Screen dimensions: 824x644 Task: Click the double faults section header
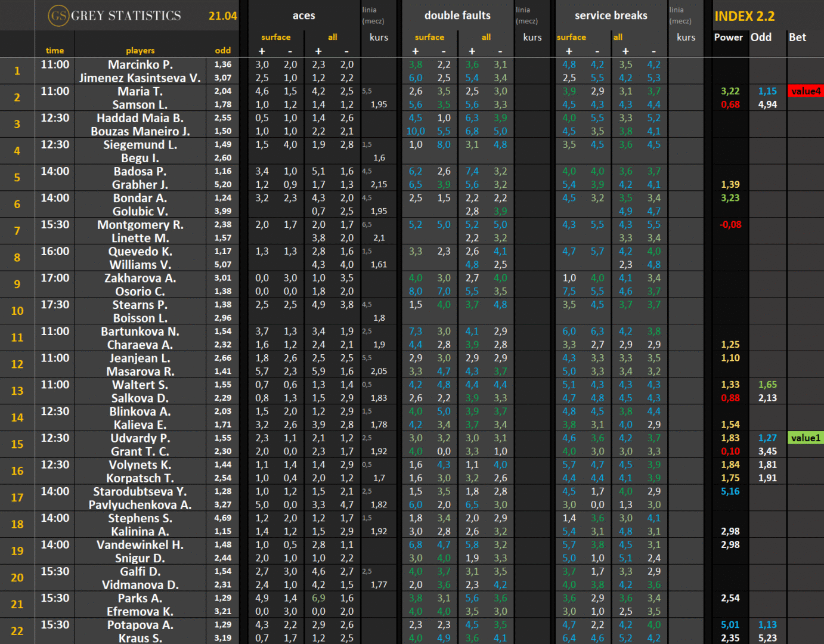(457, 16)
